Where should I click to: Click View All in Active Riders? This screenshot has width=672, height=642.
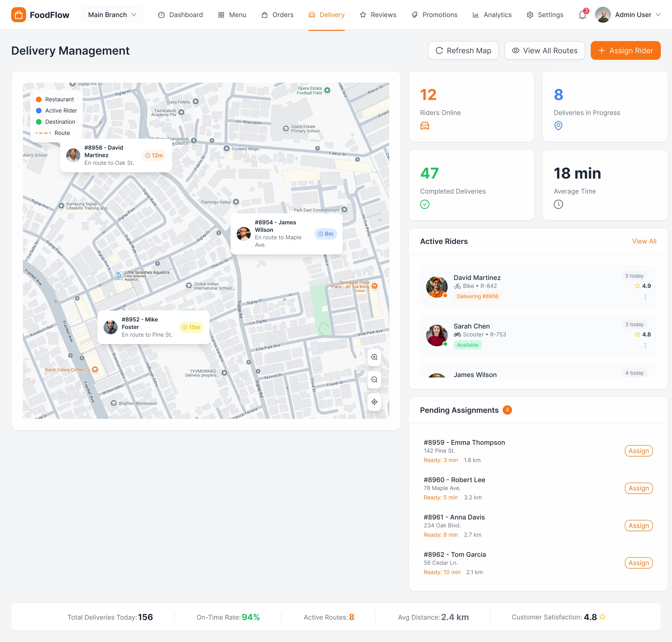tap(644, 241)
